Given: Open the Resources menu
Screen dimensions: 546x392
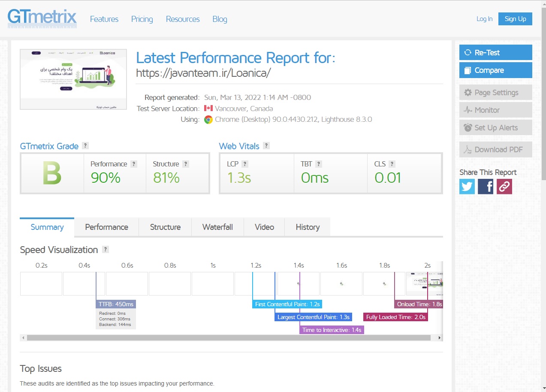Looking at the screenshot, I should 183,19.
